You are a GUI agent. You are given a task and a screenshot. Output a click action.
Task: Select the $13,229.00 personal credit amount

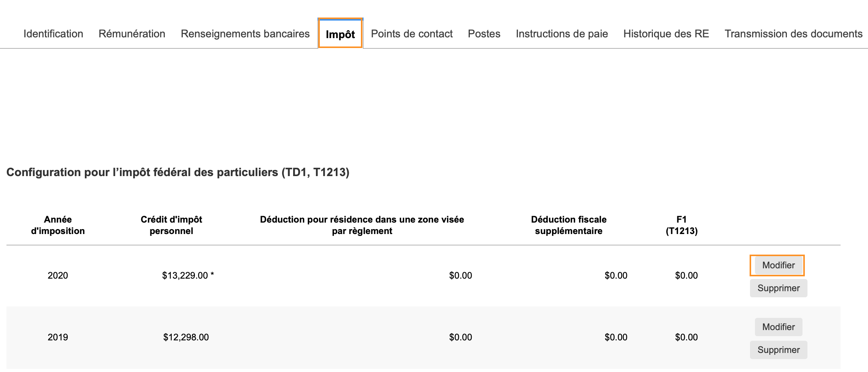tap(185, 276)
